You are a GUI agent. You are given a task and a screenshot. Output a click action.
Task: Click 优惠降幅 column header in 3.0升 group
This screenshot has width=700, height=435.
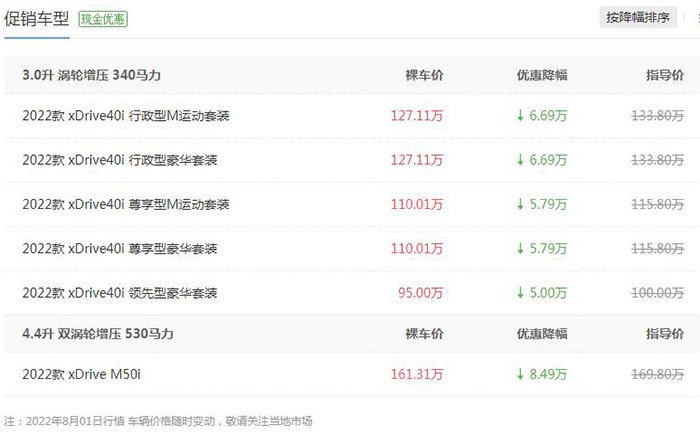click(x=542, y=75)
